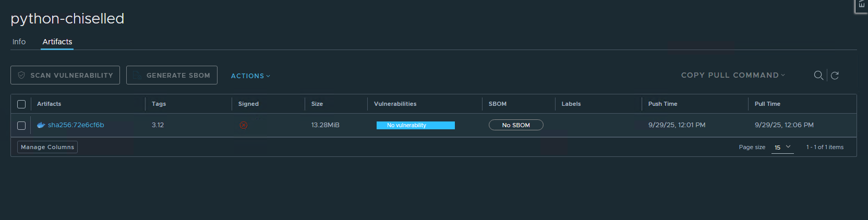Click the Docker whale artifact icon
Image resolution: width=868 pixels, height=220 pixels.
pyautogui.click(x=41, y=125)
